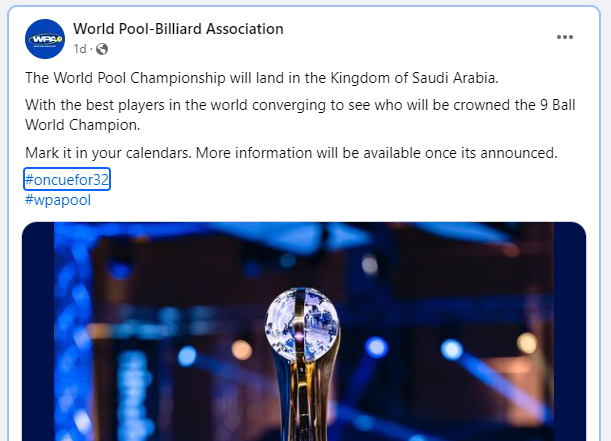Click the public audience globe icon
Screen dimensions: 611x441
(102, 48)
